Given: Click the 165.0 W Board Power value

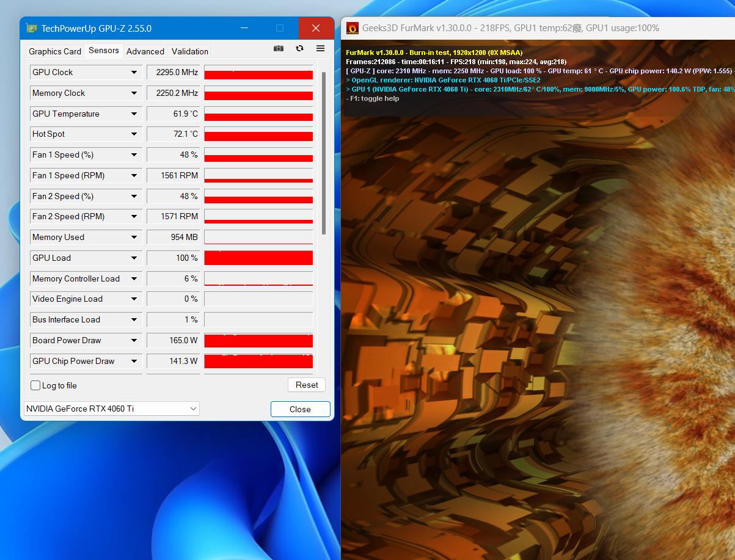Looking at the screenshot, I should [x=174, y=341].
